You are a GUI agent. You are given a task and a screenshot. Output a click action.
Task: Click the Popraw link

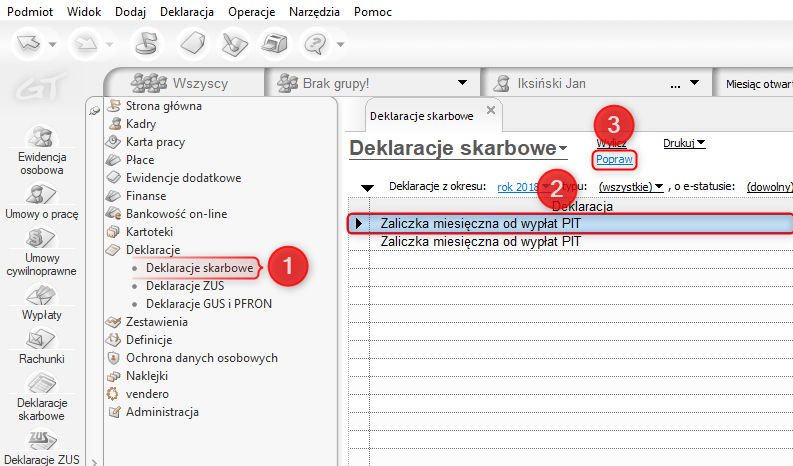(614, 160)
